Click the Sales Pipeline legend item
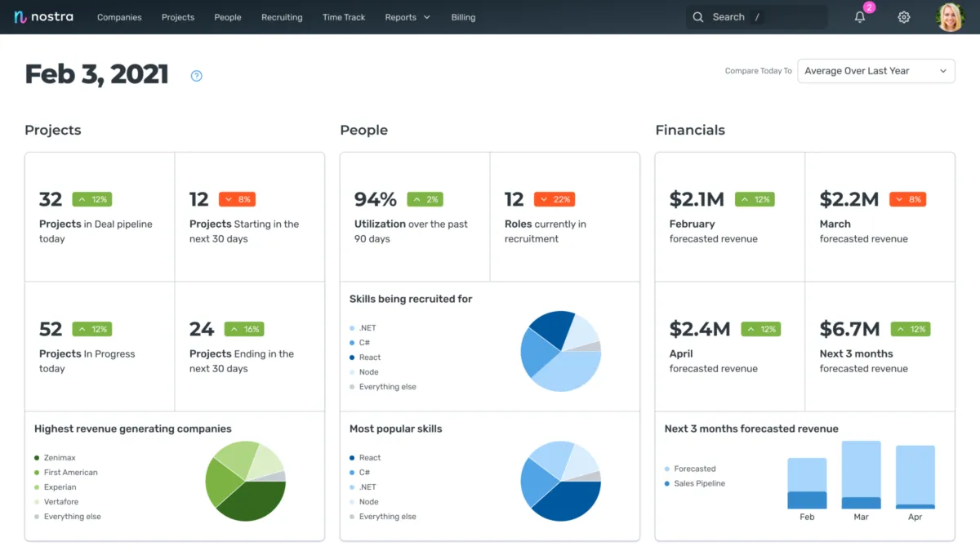Image resolution: width=980 pixels, height=551 pixels. pyautogui.click(x=694, y=483)
